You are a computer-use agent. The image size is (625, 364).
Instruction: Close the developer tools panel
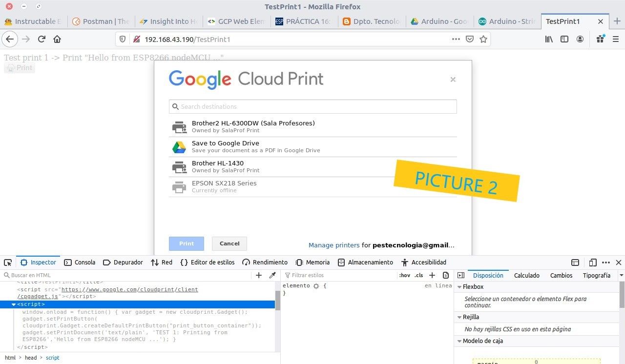[x=619, y=263]
